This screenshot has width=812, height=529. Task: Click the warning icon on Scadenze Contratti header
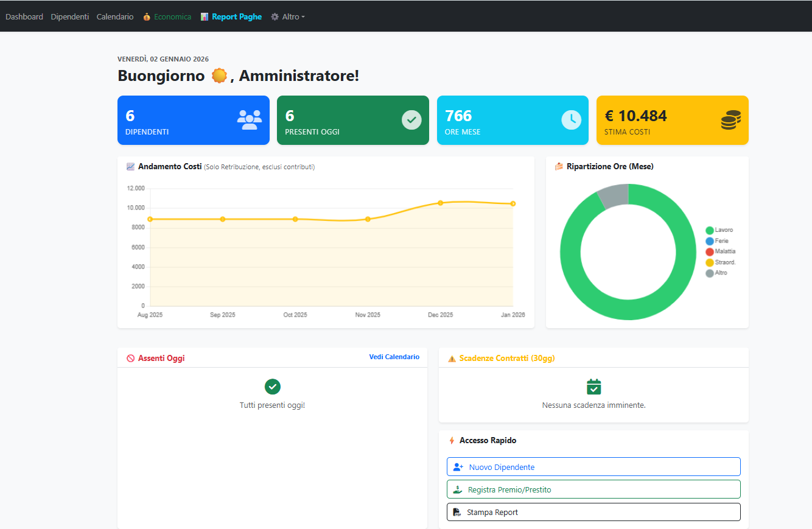(x=451, y=358)
